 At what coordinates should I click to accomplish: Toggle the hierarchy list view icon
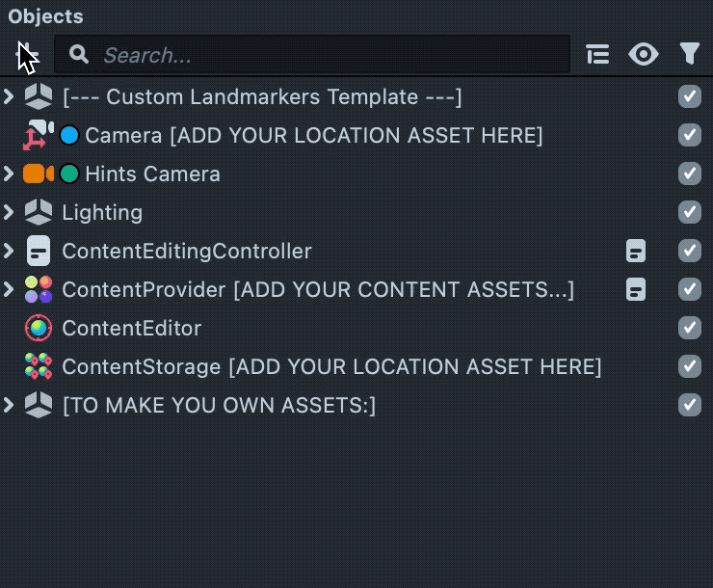597,55
